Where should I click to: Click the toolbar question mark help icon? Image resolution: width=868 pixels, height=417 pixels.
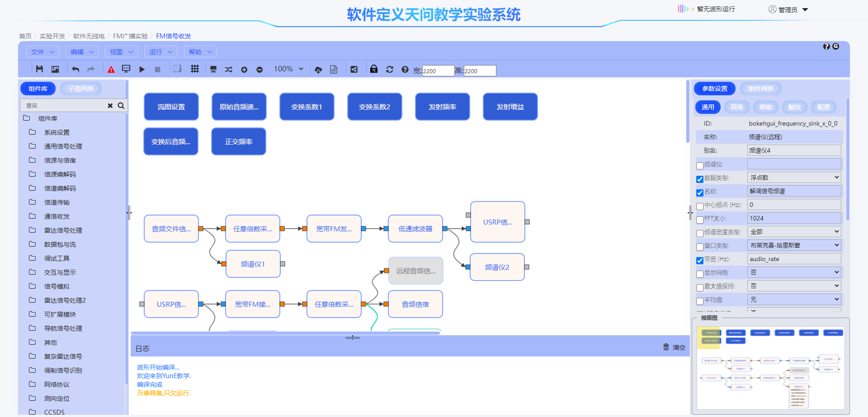click(405, 69)
